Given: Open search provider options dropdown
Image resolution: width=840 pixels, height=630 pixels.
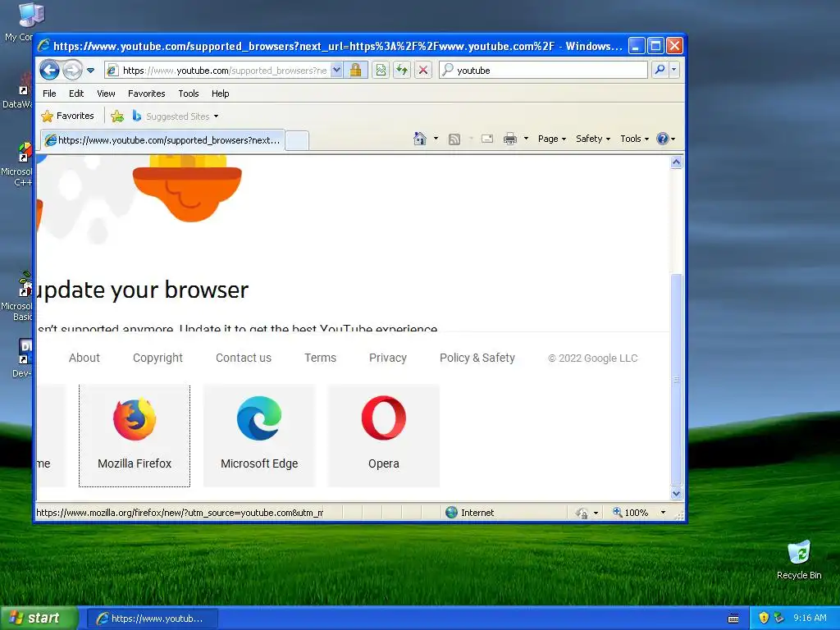Looking at the screenshot, I should [x=674, y=70].
